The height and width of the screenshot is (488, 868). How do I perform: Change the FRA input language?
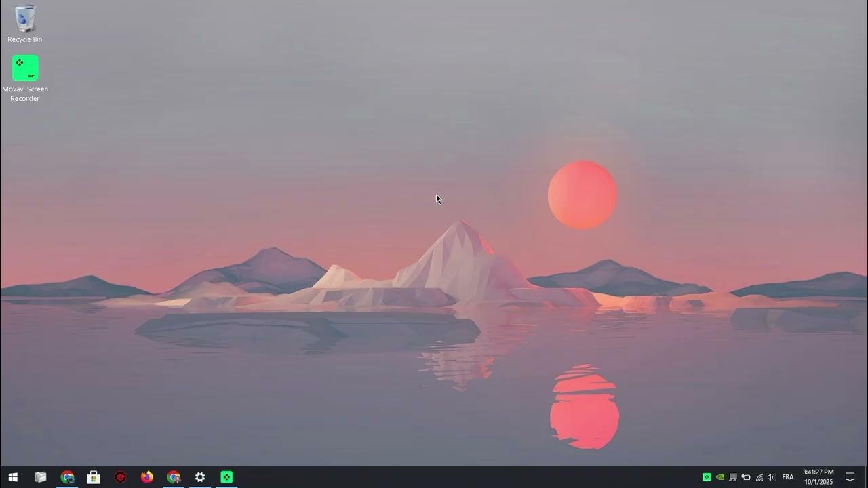pyautogui.click(x=788, y=477)
